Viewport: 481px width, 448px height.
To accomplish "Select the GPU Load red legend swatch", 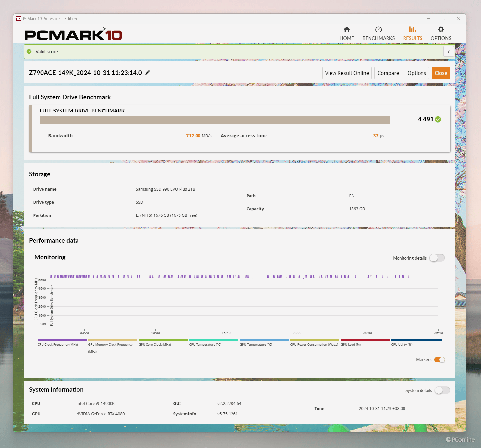I will (x=365, y=340).
